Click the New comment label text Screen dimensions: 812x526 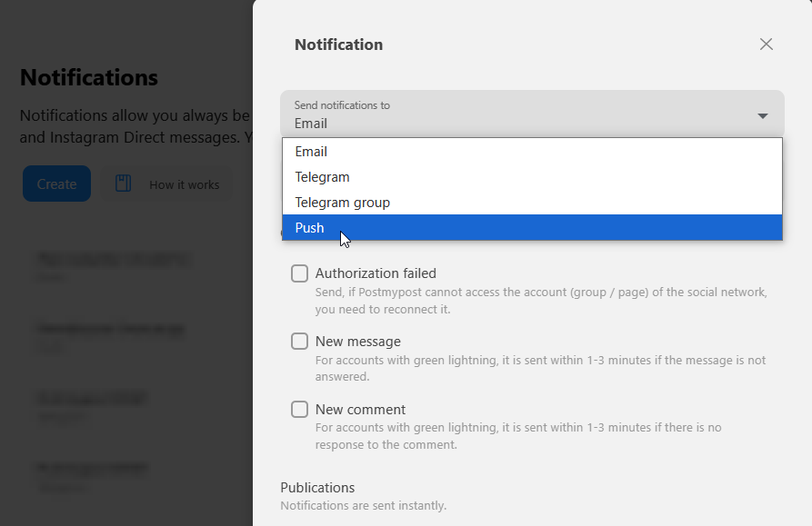pos(360,409)
